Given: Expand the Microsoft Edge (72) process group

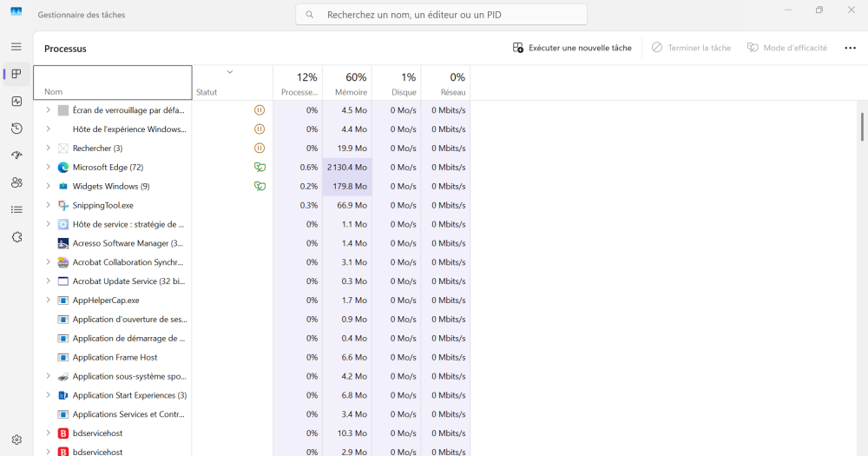Looking at the screenshot, I should click(48, 167).
